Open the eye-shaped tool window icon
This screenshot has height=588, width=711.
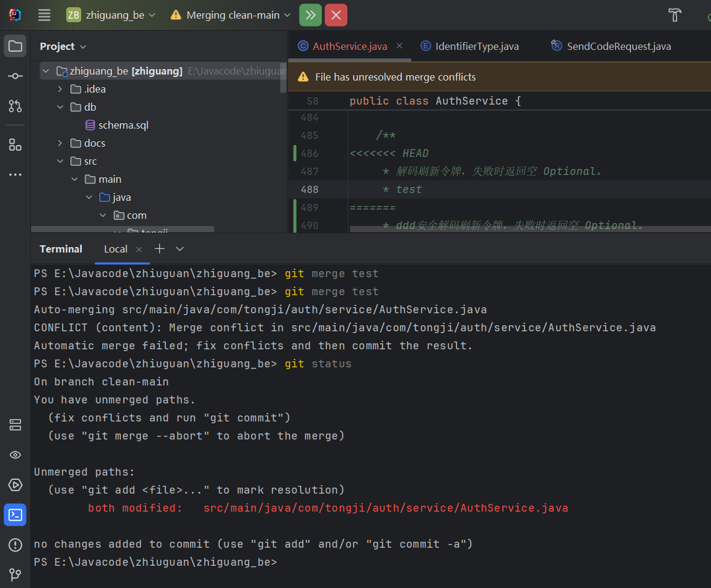point(15,455)
